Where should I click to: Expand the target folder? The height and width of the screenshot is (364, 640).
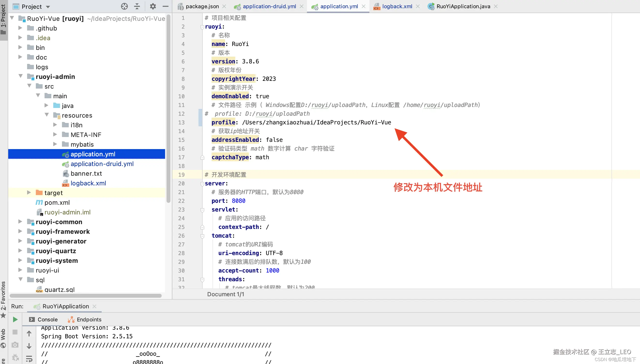[29, 192]
